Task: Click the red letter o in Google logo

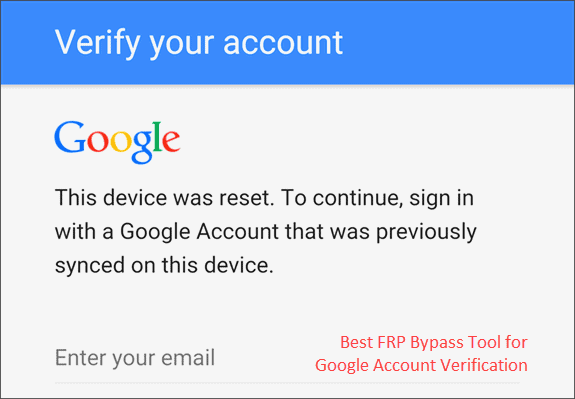Action: (98, 142)
